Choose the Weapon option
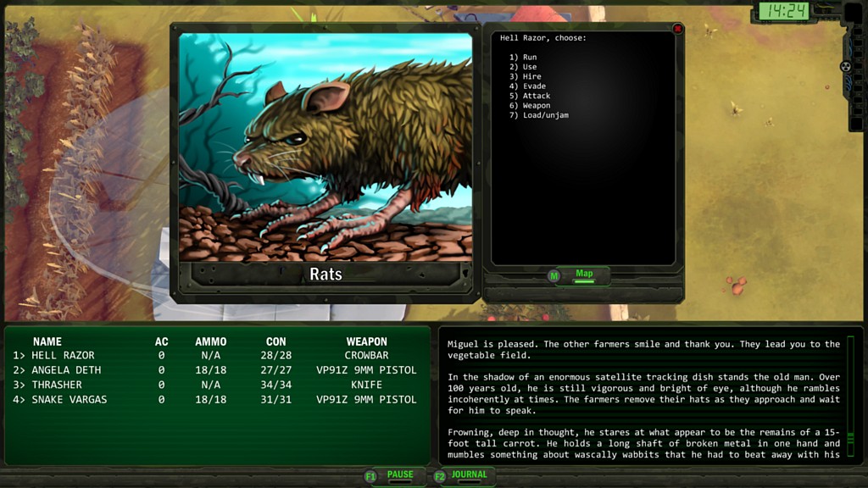Viewport: 868px width, 488px height. [536, 106]
